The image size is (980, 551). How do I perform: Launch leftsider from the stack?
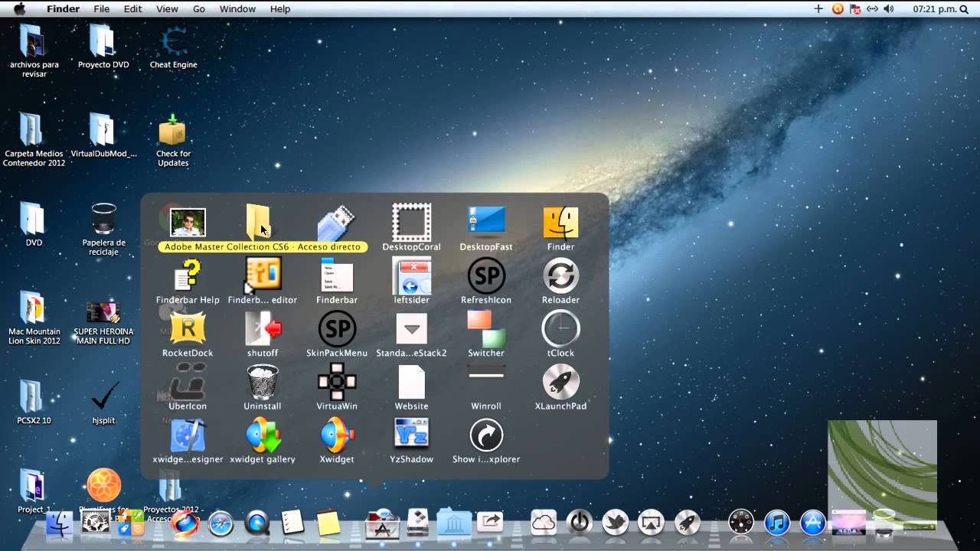(411, 275)
